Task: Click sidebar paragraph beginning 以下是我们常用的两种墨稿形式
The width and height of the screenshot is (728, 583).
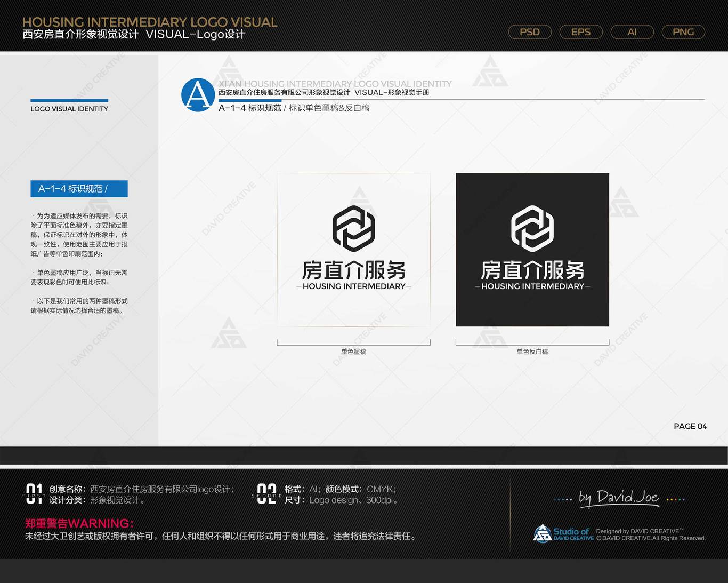Action: tap(79, 306)
